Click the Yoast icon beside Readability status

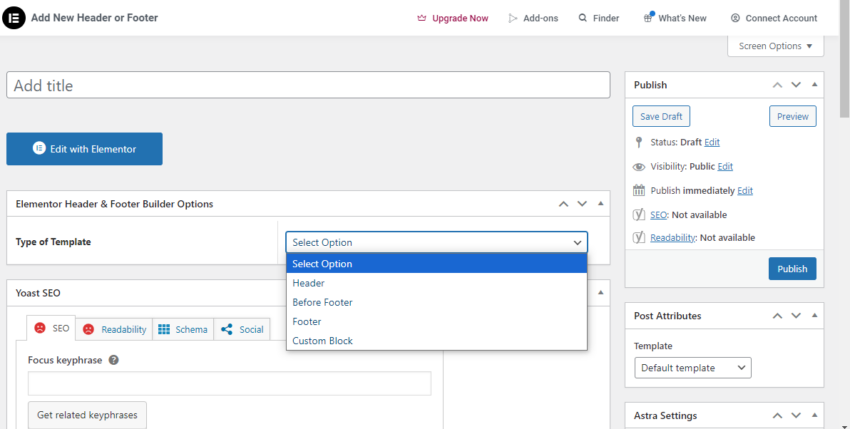point(639,238)
